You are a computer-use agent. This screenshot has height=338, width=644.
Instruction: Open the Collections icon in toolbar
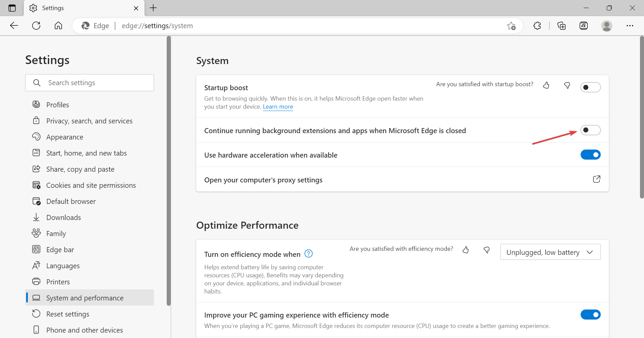(561, 25)
